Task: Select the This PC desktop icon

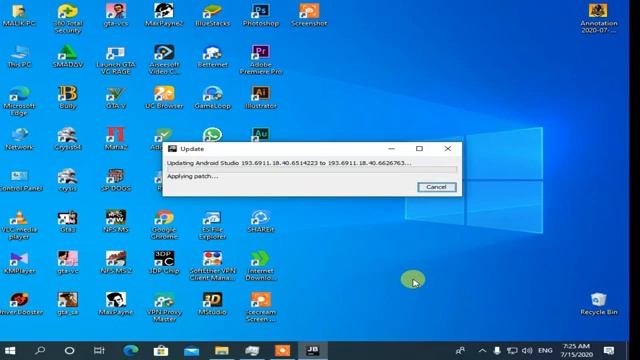Action: pyautogui.click(x=19, y=57)
